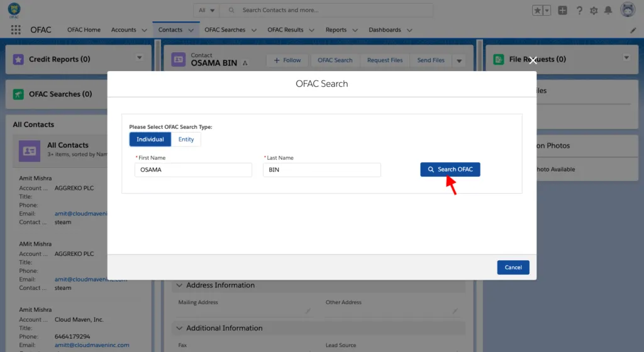
Task: Expand the OFAC Results tab chevron
Action: click(312, 30)
